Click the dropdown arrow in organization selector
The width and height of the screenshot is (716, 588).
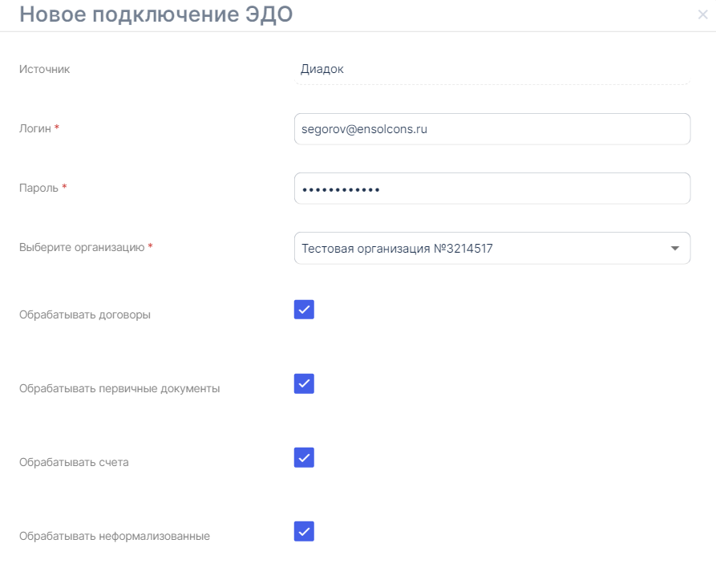tap(674, 249)
